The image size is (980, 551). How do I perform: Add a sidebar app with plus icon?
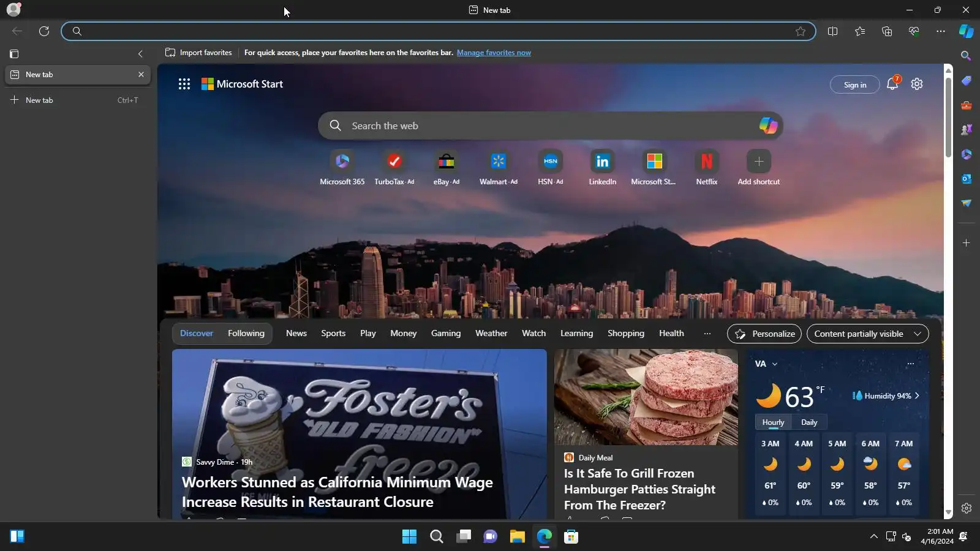(967, 243)
